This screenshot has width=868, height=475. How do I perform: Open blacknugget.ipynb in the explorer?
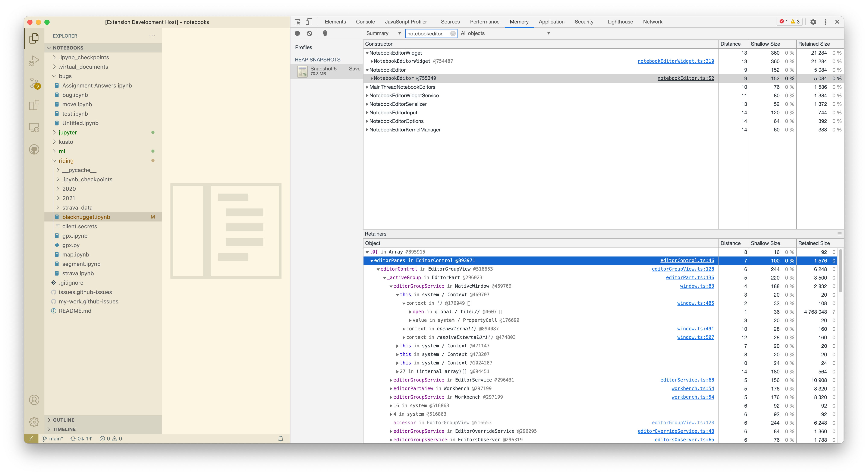tap(86, 217)
